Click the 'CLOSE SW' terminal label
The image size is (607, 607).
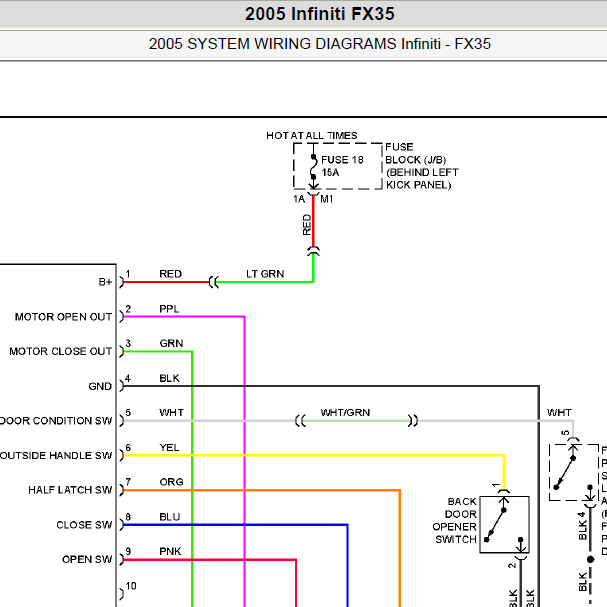[x=84, y=525]
